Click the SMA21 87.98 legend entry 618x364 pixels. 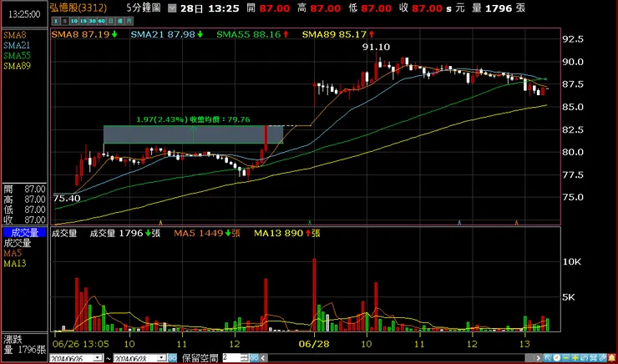[x=167, y=34]
